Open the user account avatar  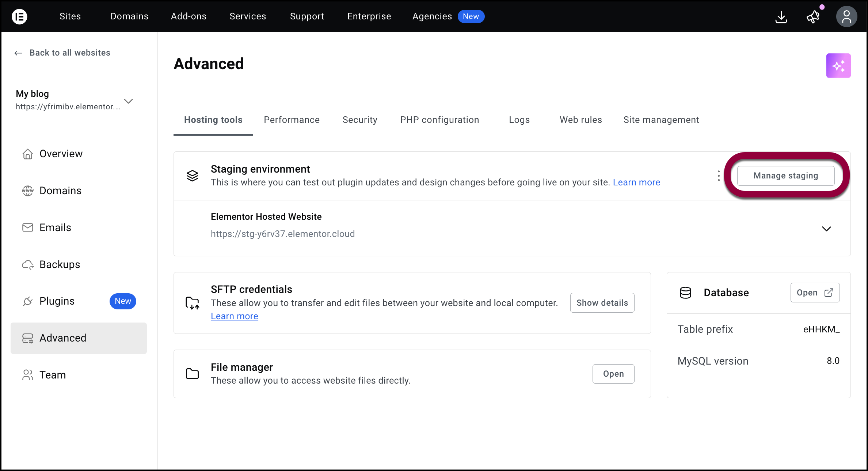(846, 17)
